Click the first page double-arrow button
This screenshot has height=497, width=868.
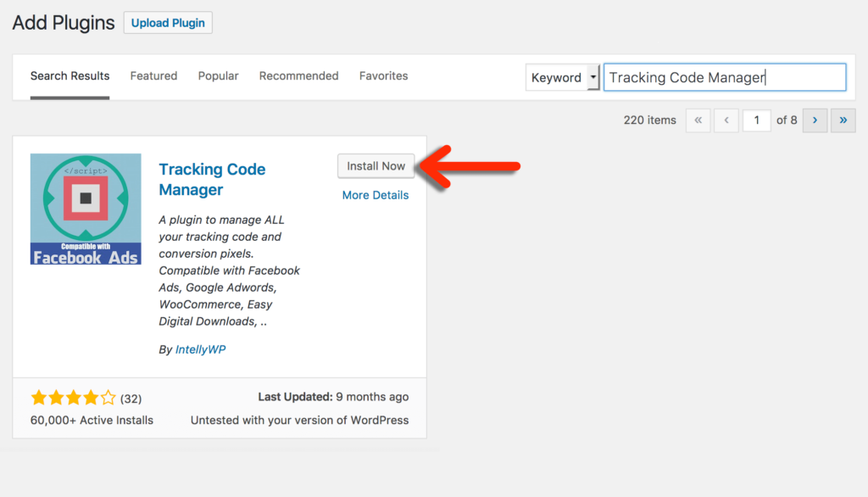698,120
